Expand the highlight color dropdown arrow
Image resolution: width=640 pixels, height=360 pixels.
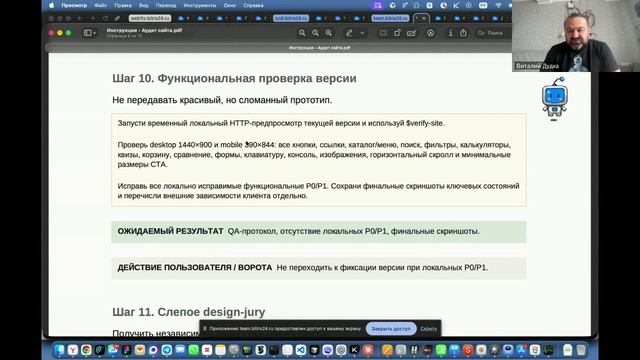pos(362,33)
